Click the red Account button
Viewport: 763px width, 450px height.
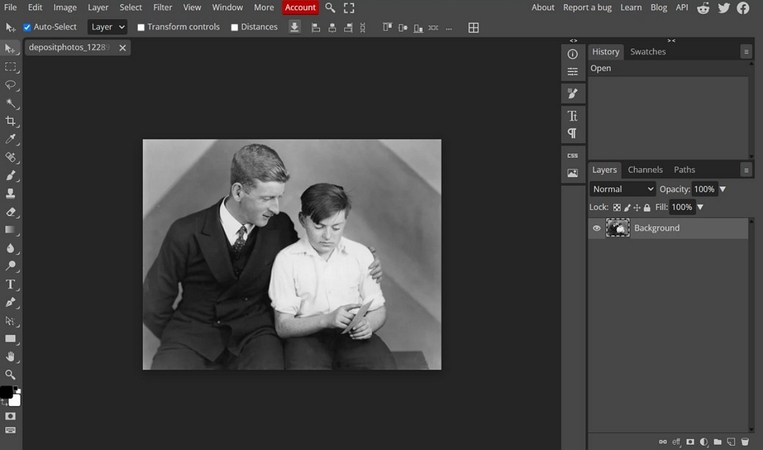300,7
